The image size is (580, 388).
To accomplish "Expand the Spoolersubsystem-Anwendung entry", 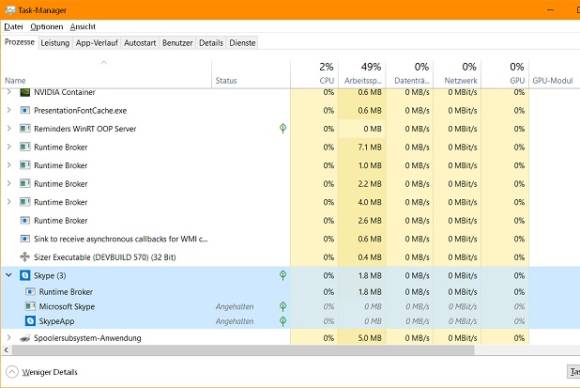I will point(9,338).
